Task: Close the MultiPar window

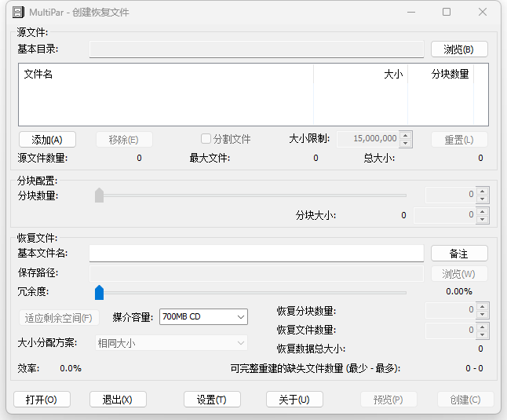Action: point(483,13)
